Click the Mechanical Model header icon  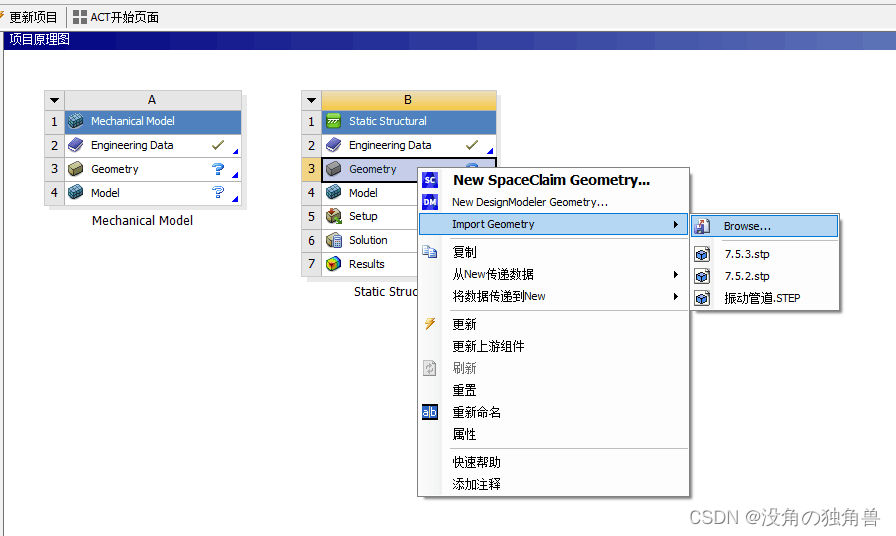pos(76,121)
